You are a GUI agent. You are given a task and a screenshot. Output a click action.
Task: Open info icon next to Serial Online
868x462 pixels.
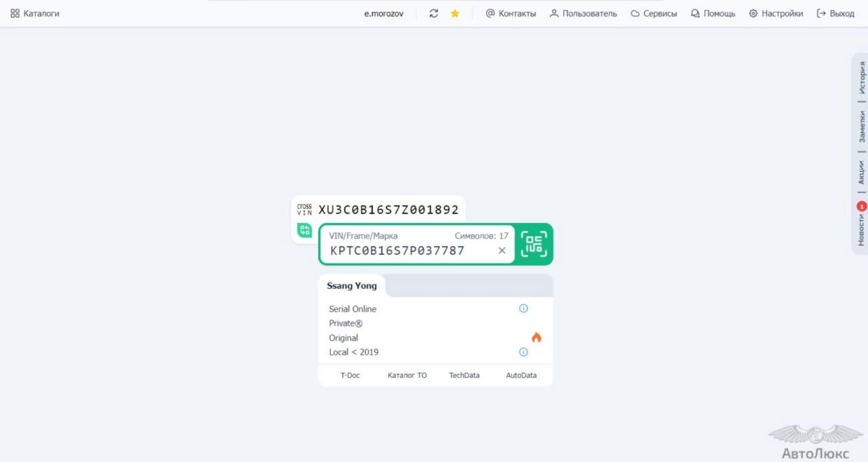click(524, 308)
